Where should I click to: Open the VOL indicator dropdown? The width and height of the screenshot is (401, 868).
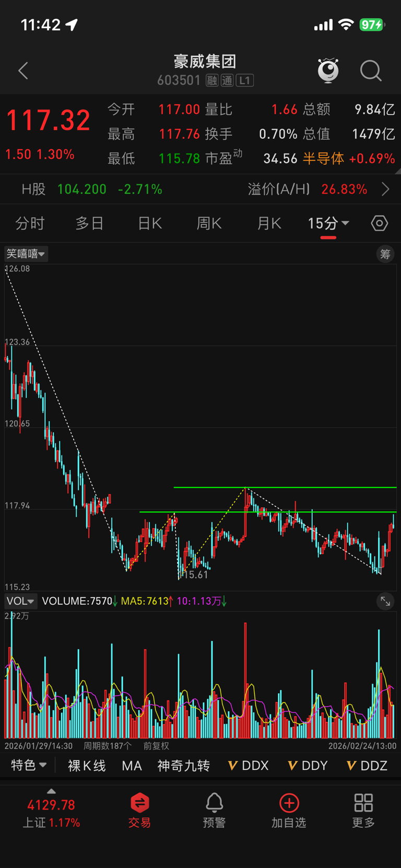21,601
